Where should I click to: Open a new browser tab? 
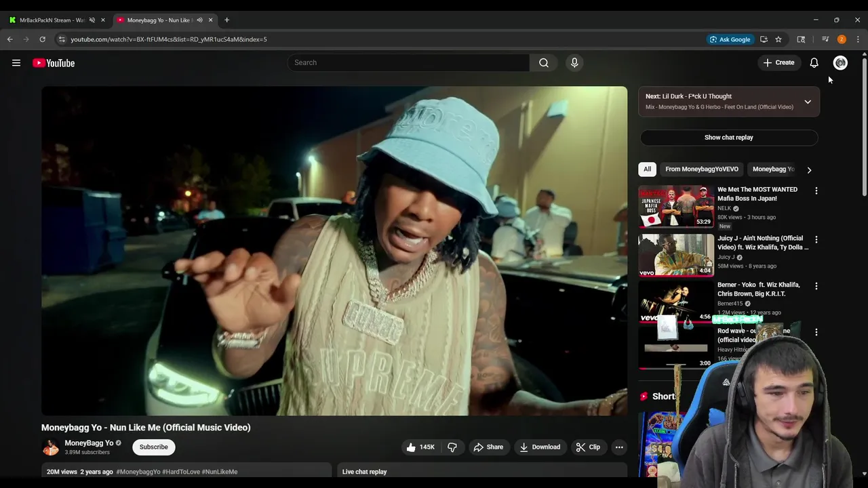[x=226, y=20]
